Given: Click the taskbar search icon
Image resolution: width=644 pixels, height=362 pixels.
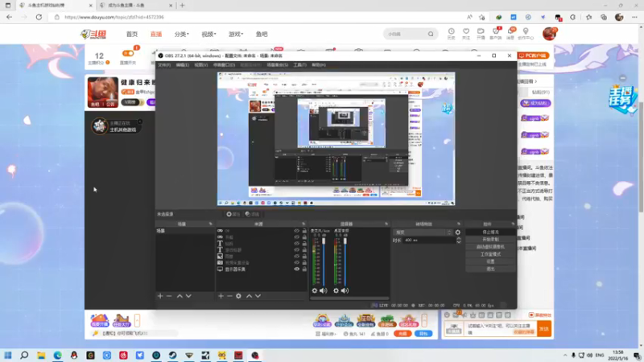Looking at the screenshot, I should click(24, 355).
